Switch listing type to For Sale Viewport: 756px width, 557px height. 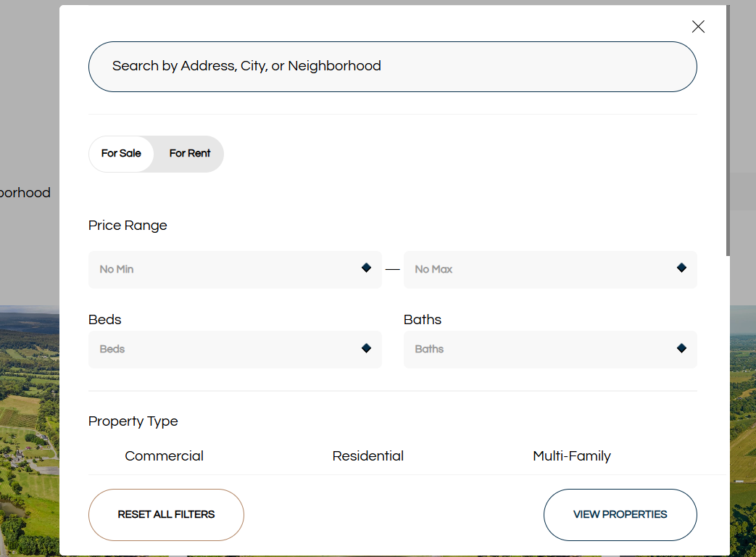click(121, 154)
